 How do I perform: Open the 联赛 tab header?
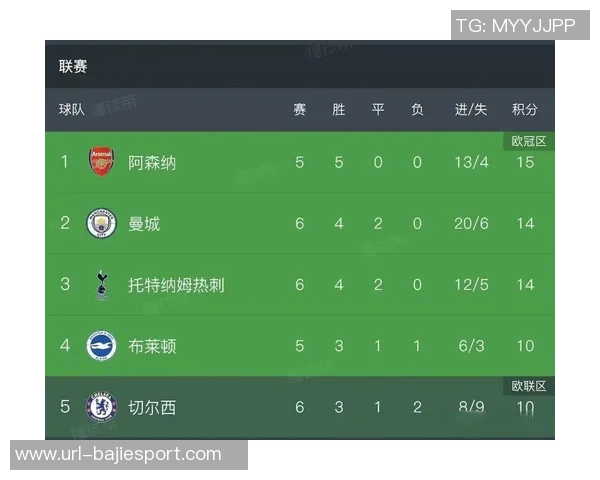pos(73,67)
